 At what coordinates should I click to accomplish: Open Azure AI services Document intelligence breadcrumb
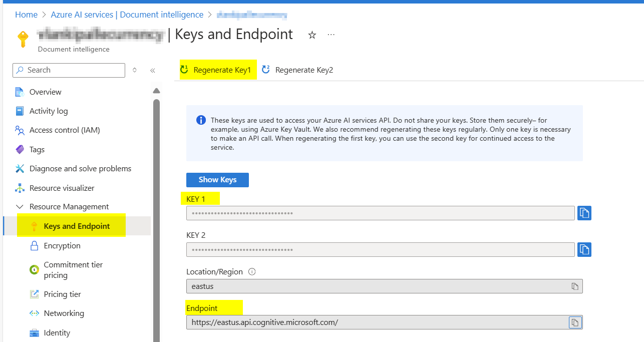point(127,15)
